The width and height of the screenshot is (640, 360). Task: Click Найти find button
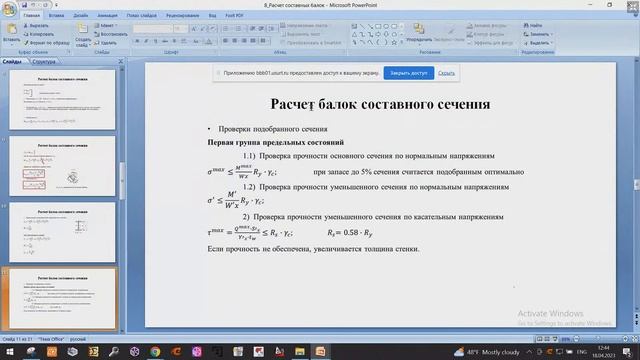tap(533, 25)
